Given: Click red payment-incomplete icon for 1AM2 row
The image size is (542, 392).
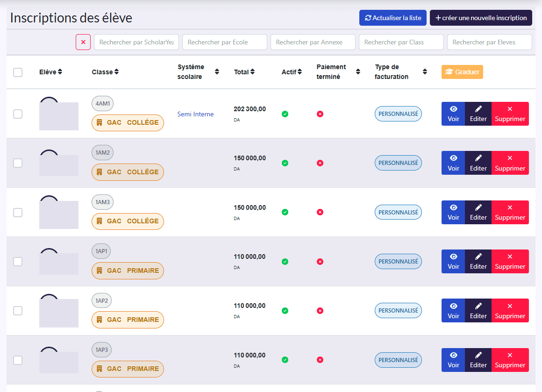Looking at the screenshot, I should 320,163.
